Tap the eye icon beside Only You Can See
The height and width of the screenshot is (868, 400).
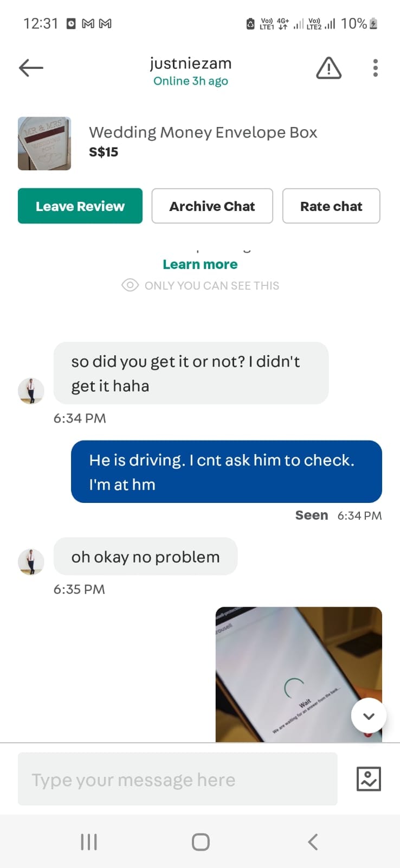[130, 285]
